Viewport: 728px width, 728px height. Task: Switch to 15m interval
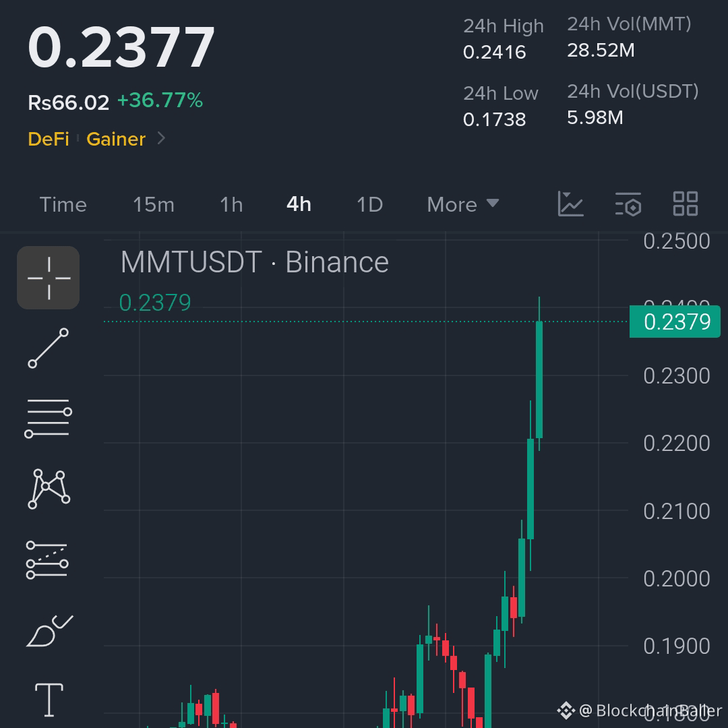[154, 205]
